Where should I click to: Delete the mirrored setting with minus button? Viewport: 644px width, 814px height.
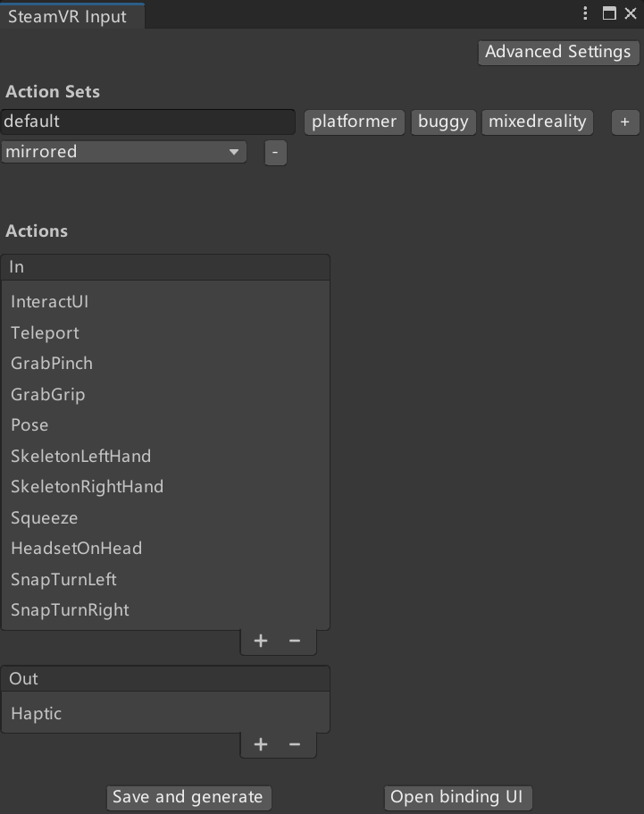coord(275,152)
